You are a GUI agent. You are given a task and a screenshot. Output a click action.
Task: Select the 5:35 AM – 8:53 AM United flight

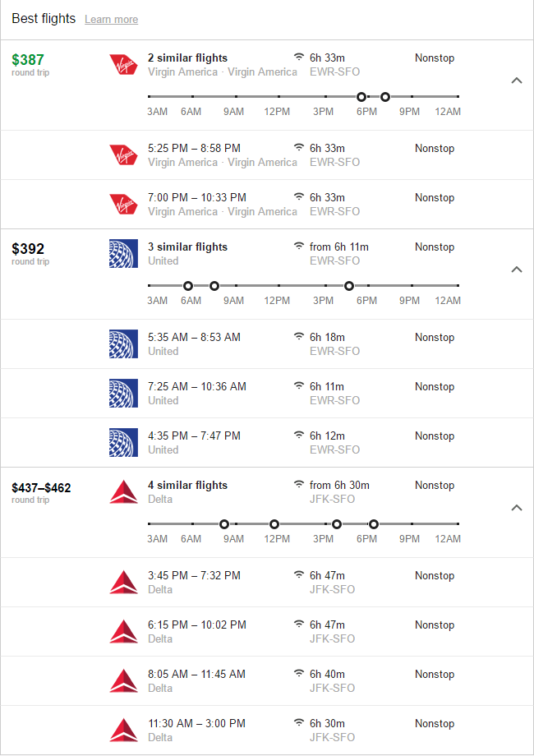195,338
